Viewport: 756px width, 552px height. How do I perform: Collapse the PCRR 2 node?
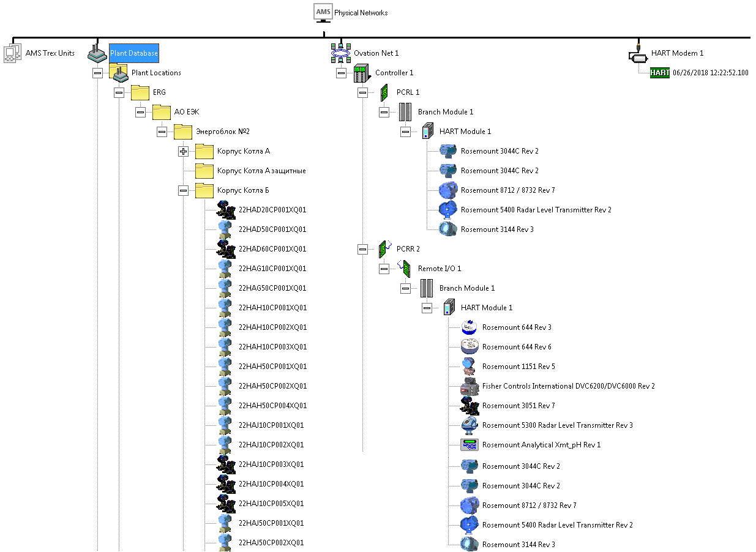pyautogui.click(x=362, y=249)
